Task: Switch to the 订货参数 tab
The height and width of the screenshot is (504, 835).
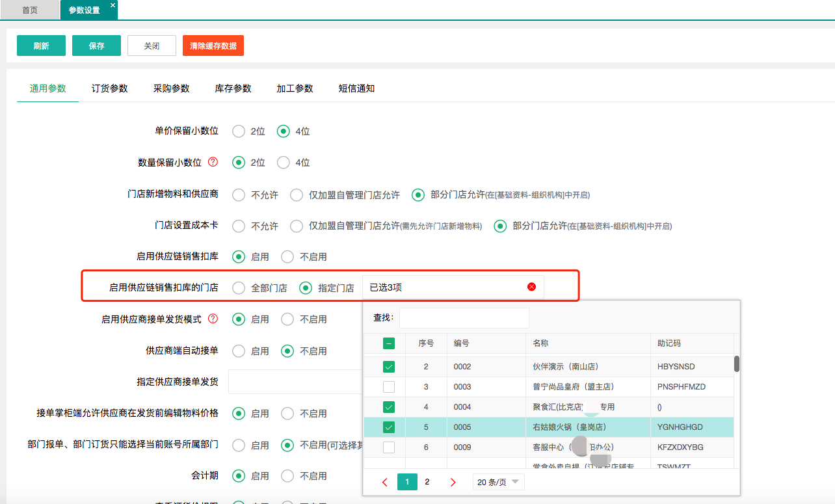Action: (x=110, y=88)
